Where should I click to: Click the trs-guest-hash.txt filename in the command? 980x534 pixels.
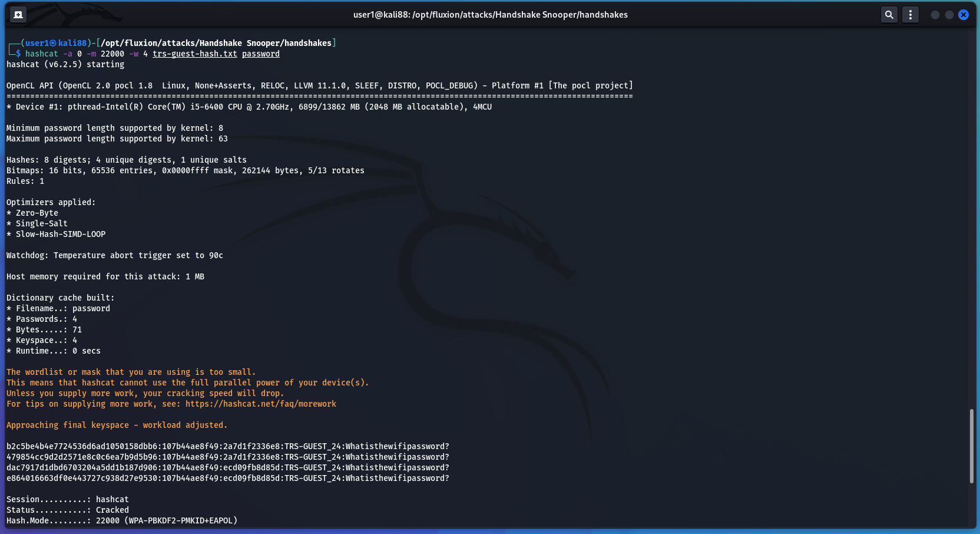click(195, 54)
